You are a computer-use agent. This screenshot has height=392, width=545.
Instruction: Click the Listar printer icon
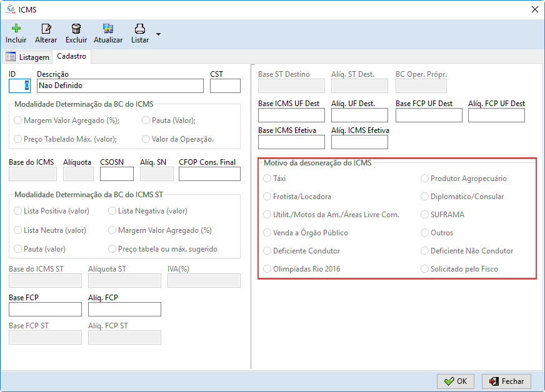[x=140, y=29]
